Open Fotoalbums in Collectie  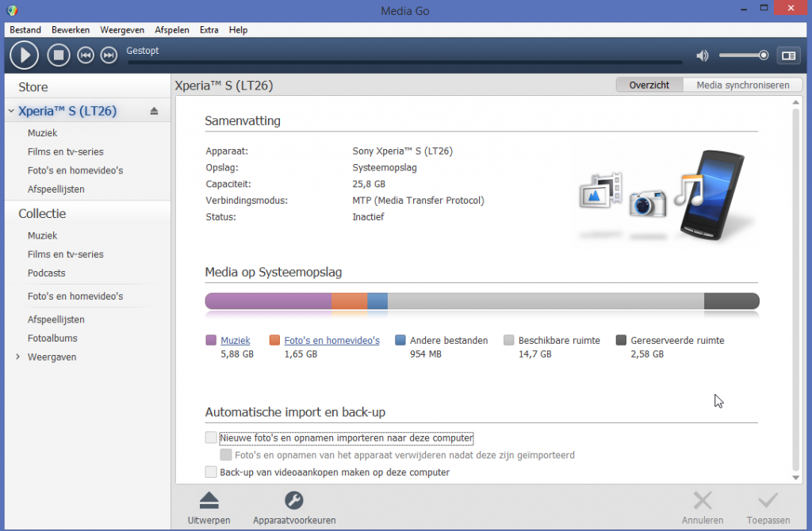coord(52,338)
